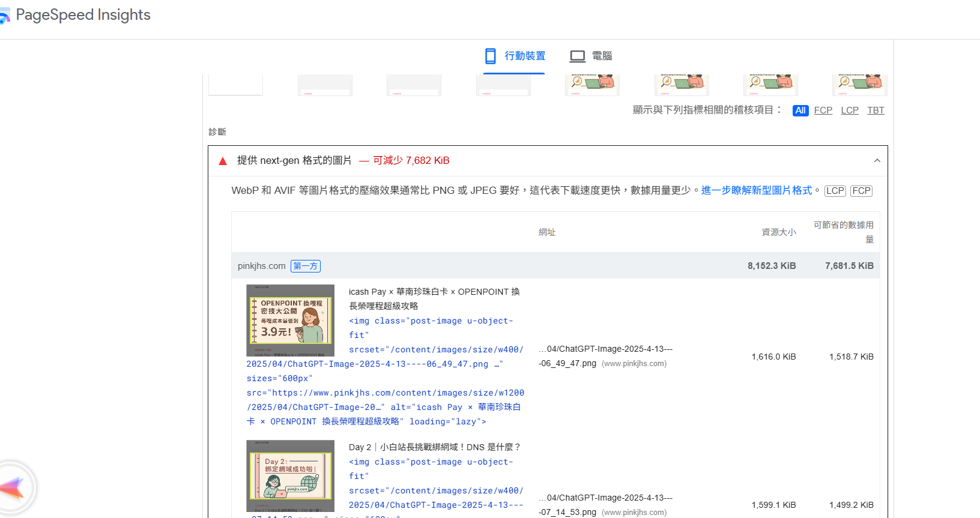Screen dimensions: 980x518
Task: Click the 可節省的數據用量 column header
Action: point(844,232)
